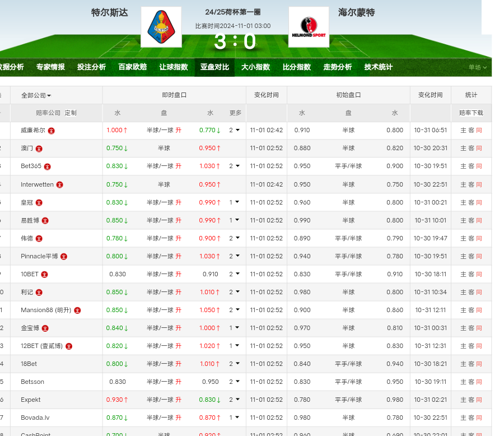
Task: Click the 威廉希尔 company name
Action: click(x=33, y=131)
